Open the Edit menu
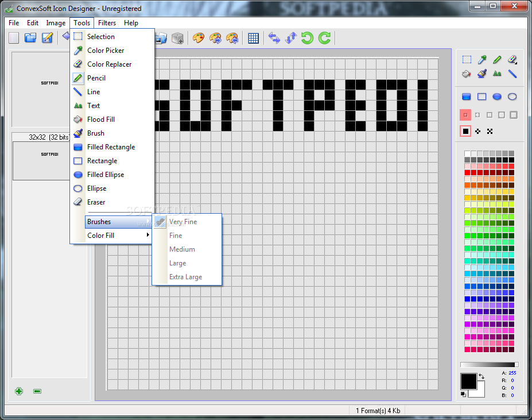Viewport: 532px width, 420px height. [33, 23]
